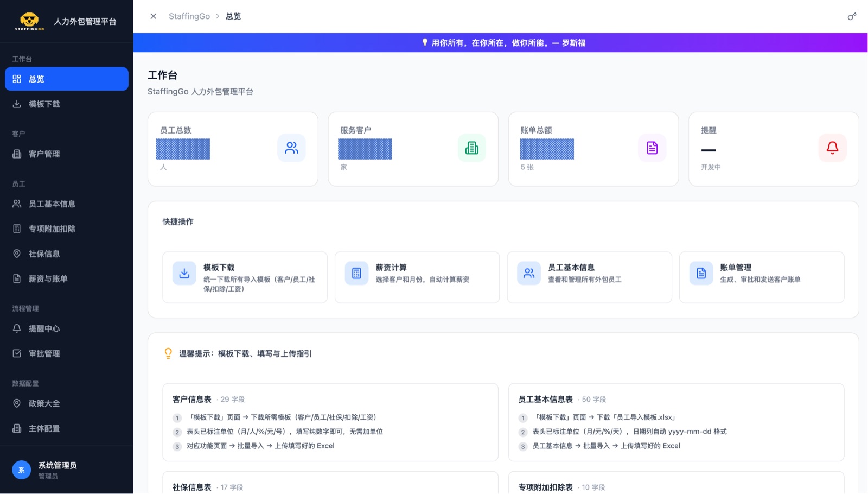The image size is (868, 494).
Task: Click the 社保信息 pin icon in sidebar
Action: [x=17, y=254]
